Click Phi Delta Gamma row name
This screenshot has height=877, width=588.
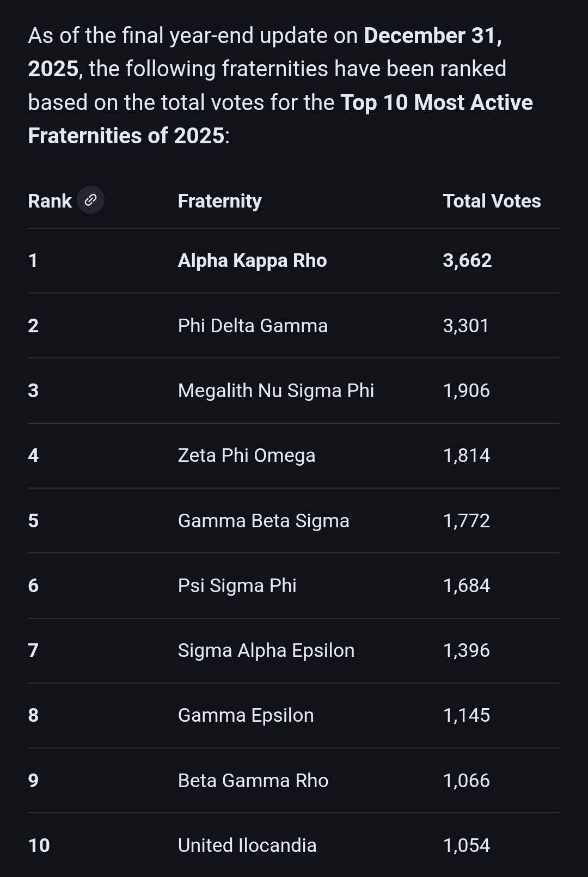click(253, 326)
